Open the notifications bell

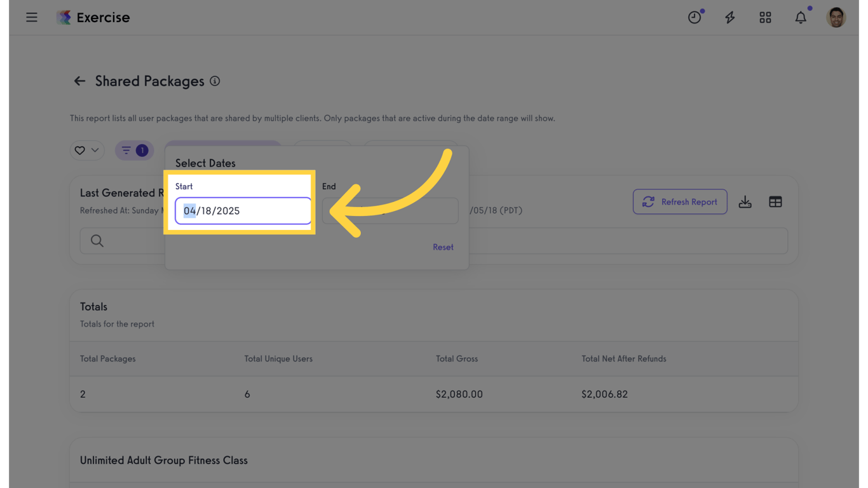coord(801,17)
